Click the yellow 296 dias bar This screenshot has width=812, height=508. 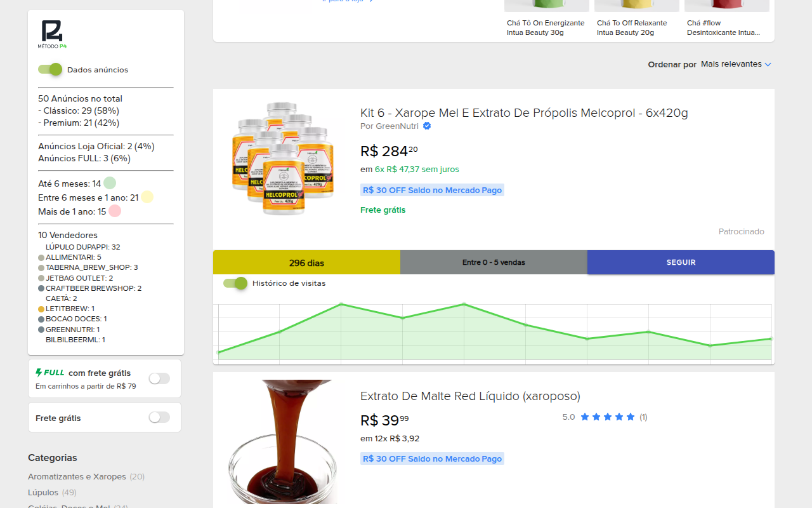click(x=306, y=262)
